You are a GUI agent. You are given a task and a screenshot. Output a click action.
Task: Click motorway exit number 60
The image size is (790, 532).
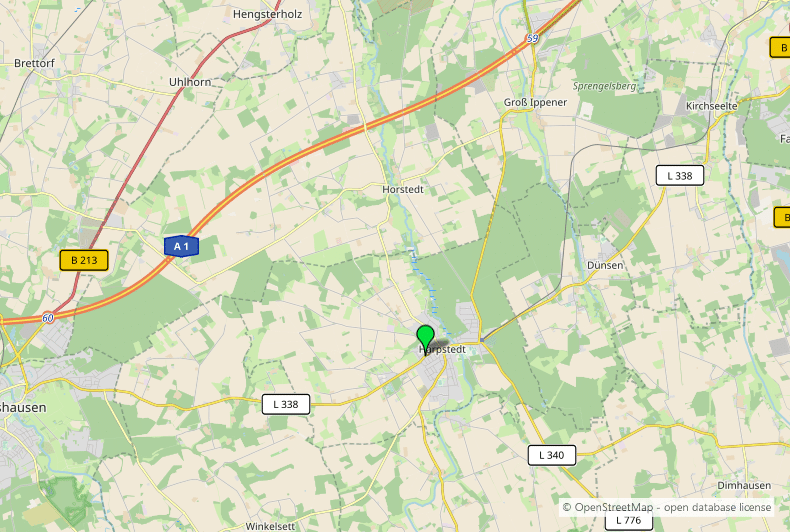click(48, 318)
